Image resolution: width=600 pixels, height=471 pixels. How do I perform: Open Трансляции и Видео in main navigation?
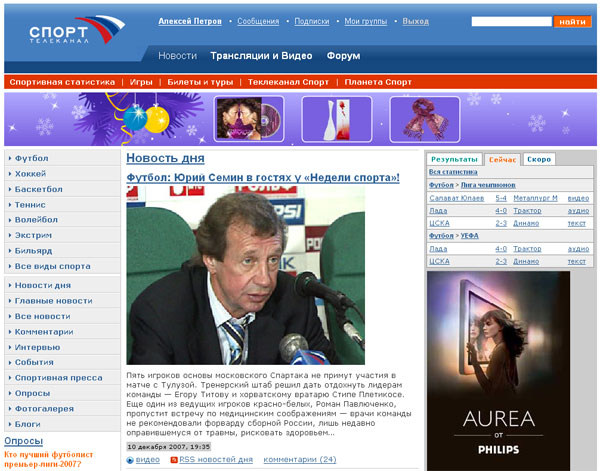coord(261,56)
